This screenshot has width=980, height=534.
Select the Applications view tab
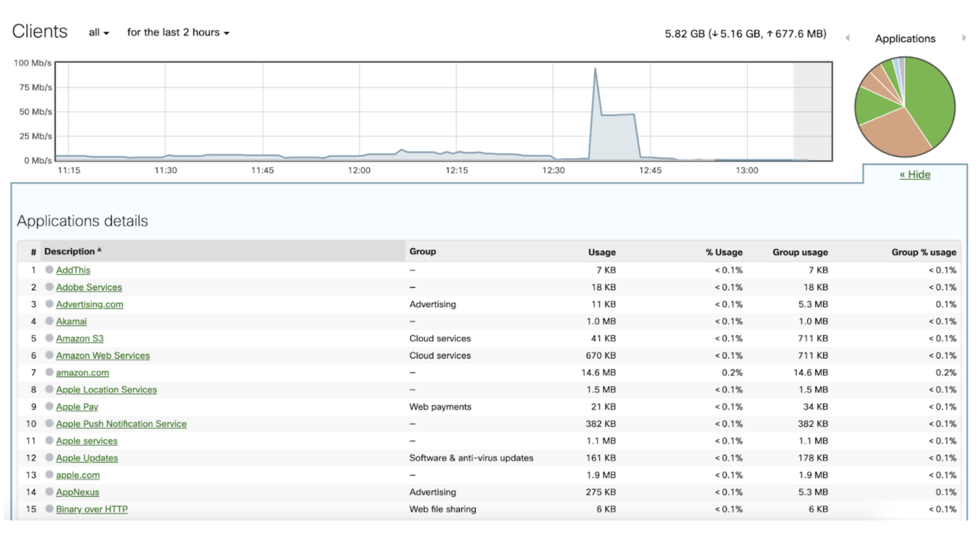904,38
